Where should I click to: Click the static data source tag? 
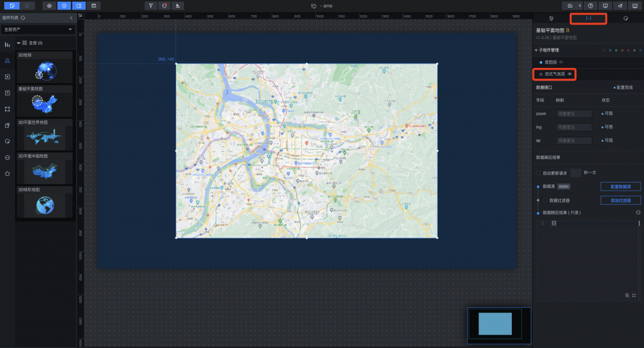click(563, 186)
